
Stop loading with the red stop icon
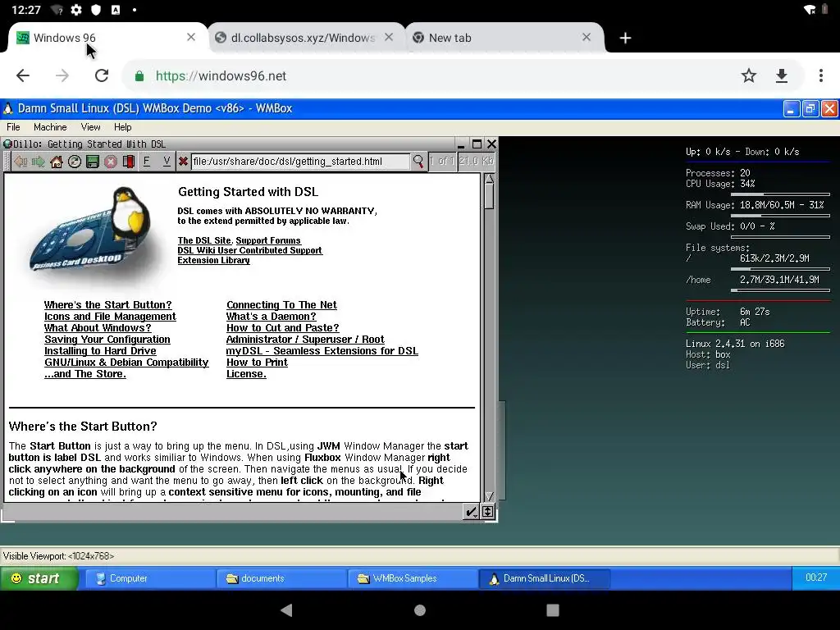coord(111,162)
